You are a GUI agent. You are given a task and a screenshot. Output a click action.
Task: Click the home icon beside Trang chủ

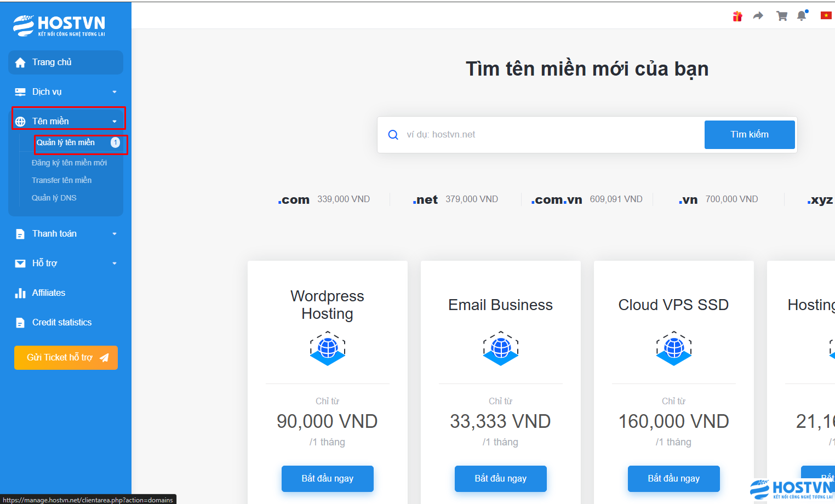[x=20, y=62]
